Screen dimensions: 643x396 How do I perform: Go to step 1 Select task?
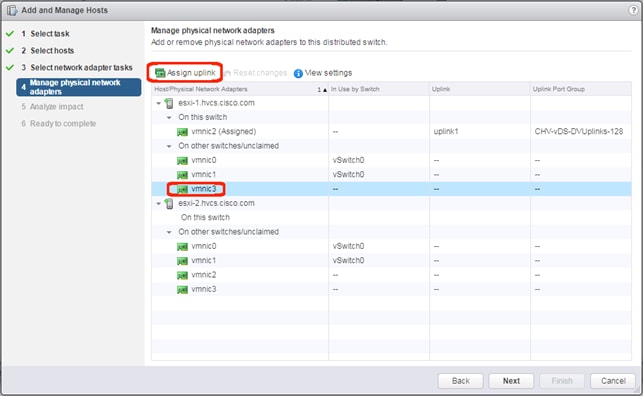point(46,34)
